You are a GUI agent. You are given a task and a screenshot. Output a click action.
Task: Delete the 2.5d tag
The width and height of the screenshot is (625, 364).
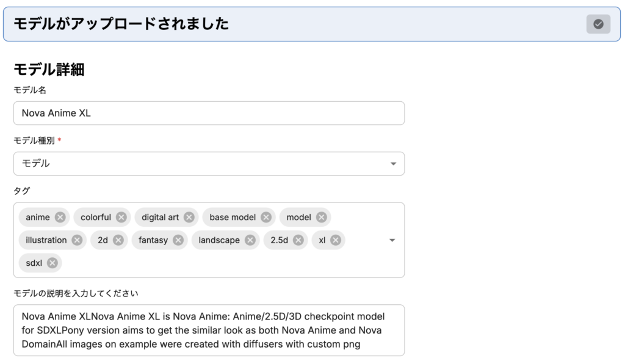[298, 240]
